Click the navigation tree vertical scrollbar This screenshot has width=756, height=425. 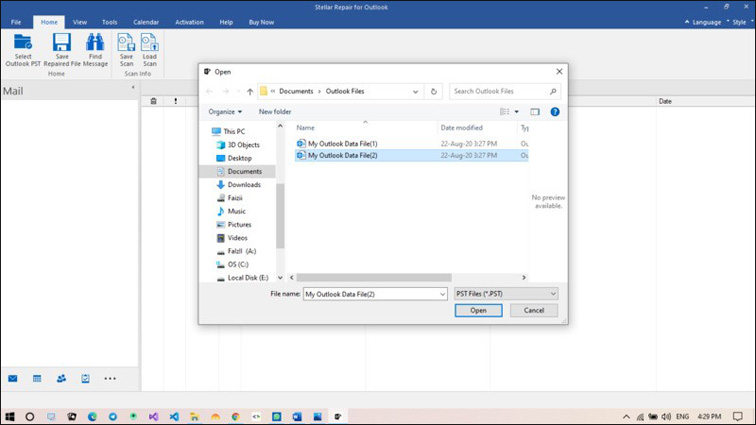[x=280, y=216]
